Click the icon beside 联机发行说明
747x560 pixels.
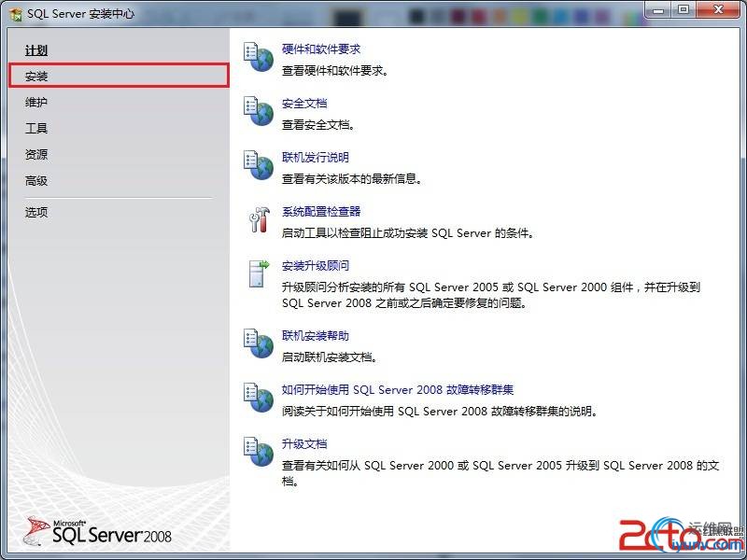[259, 165]
